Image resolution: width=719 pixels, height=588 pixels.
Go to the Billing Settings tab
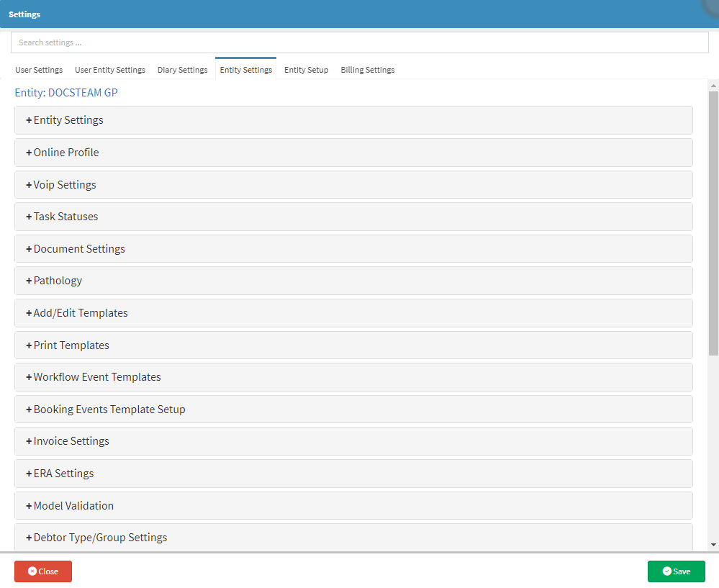[x=368, y=70]
